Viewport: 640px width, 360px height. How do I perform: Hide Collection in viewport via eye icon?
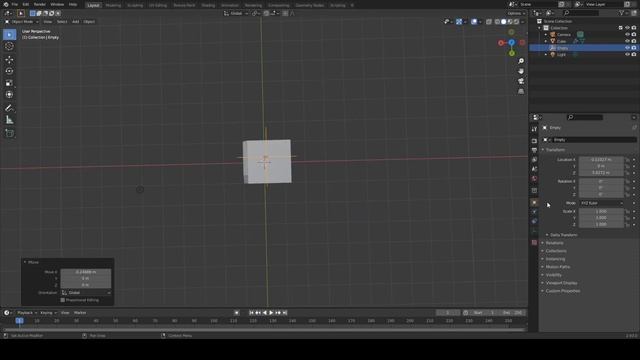[627, 28]
